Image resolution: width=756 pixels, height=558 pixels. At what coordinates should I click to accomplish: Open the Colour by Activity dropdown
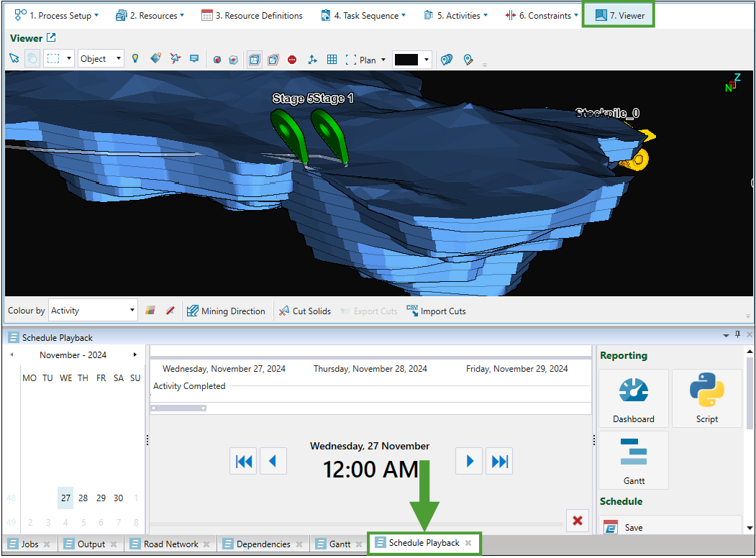pyautogui.click(x=93, y=311)
